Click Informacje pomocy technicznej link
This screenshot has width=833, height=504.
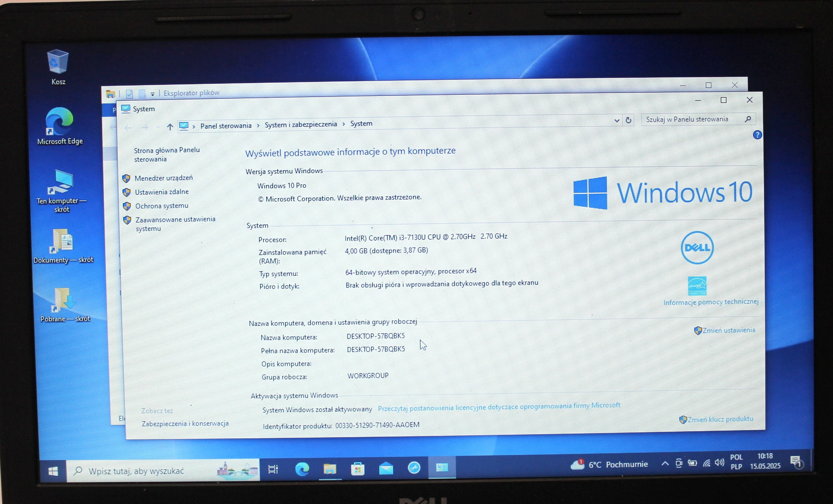click(x=711, y=302)
